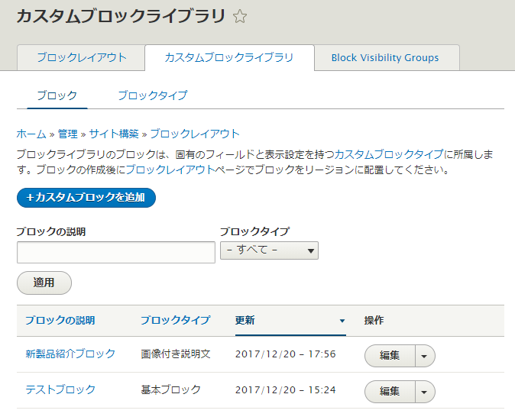
Task: Expand operations dropdown for テストブロック
Action: tap(425, 391)
